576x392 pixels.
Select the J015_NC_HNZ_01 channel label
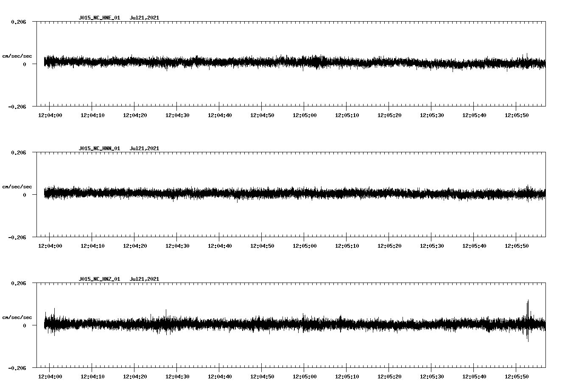pos(99,279)
